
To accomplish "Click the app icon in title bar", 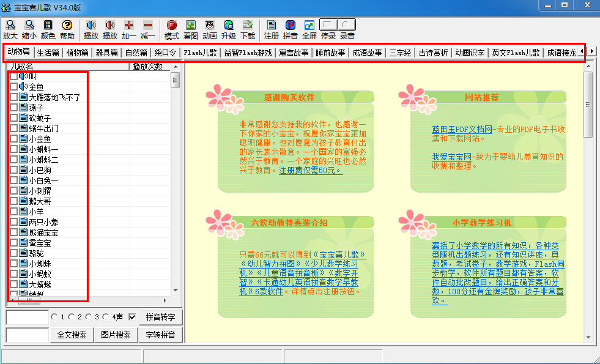I will coord(6,7).
